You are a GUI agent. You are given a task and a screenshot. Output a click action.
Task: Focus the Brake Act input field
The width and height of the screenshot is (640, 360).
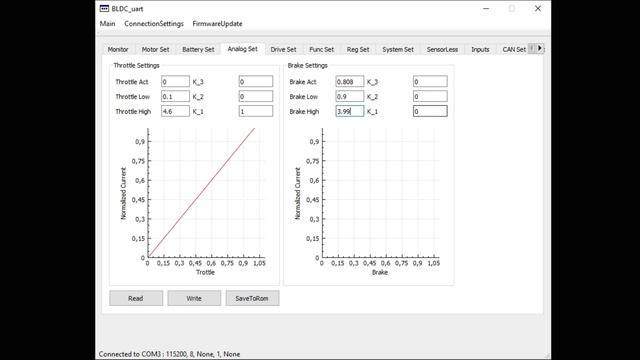(350, 82)
